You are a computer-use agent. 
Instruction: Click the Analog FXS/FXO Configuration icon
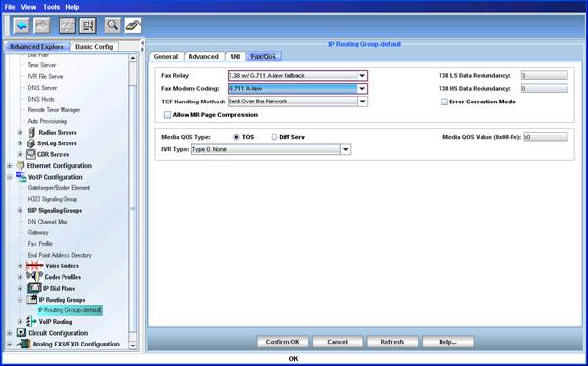click(x=23, y=344)
